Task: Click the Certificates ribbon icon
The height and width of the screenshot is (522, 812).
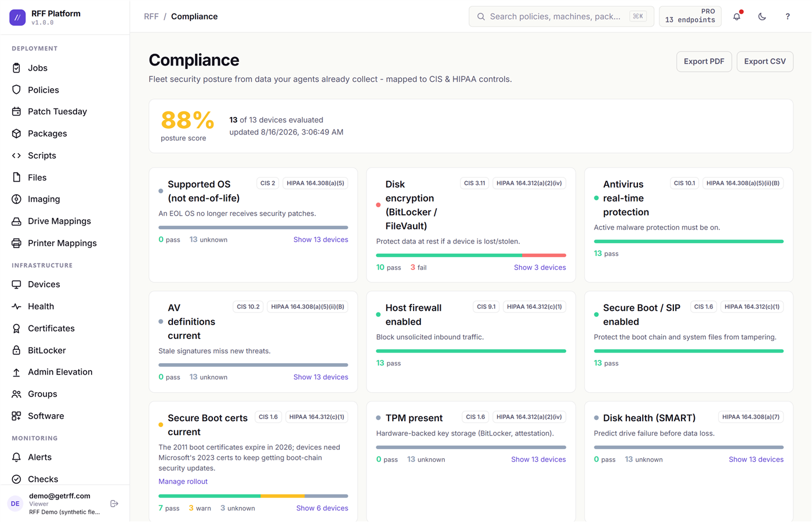Action: (16, 328)
